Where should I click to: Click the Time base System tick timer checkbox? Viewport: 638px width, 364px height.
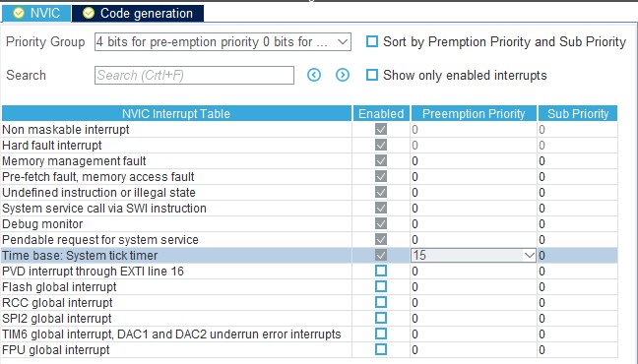coord(381,256)
